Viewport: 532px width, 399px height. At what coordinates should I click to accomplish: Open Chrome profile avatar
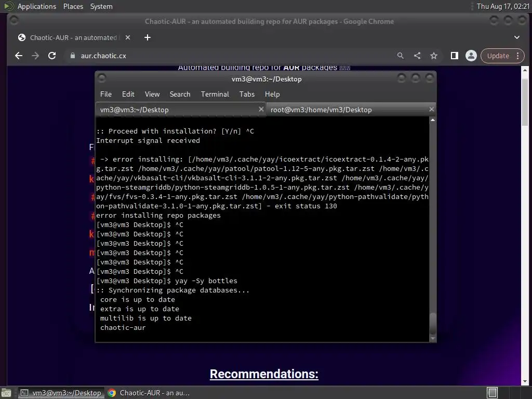[471, 56]
